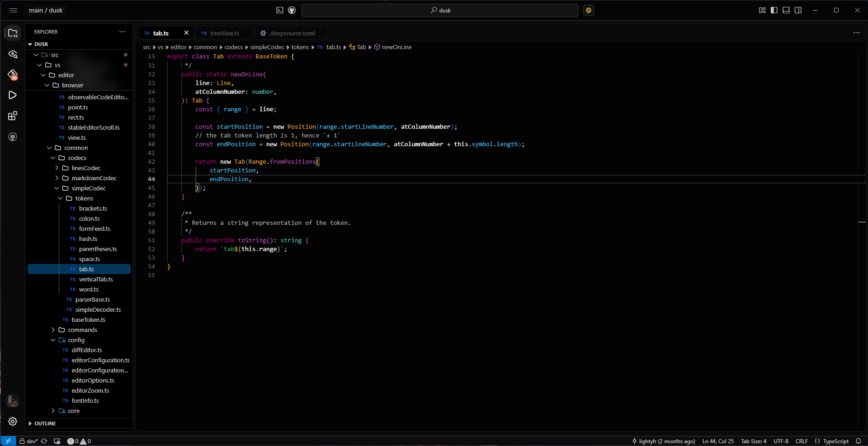Open verticalTab.ts in the explorer
The height and width of the screenshot is (446, 868).
click(79, 279)
